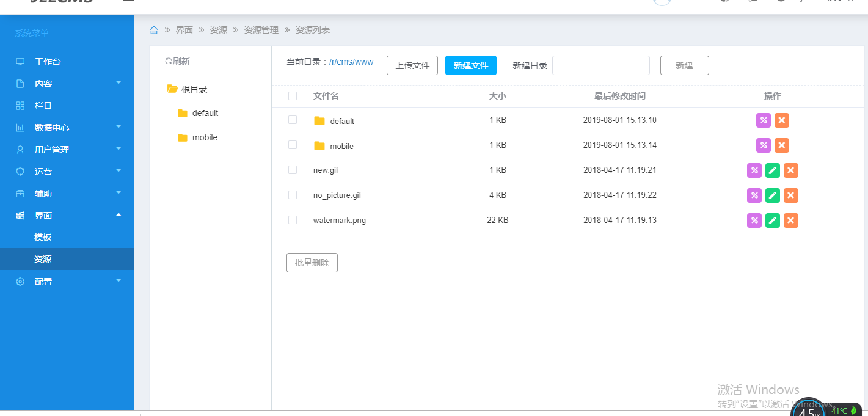Click the 上传文件 button

click(x=412, y=65)
